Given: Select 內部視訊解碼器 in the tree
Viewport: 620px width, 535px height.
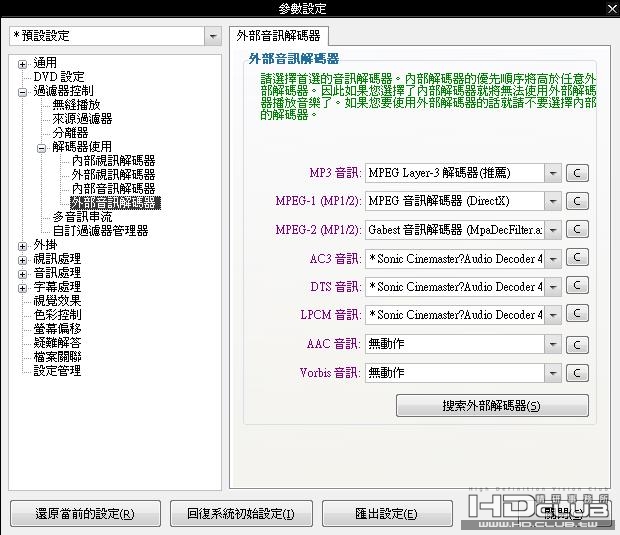Looking at the screenshot, I should (113, 161).
